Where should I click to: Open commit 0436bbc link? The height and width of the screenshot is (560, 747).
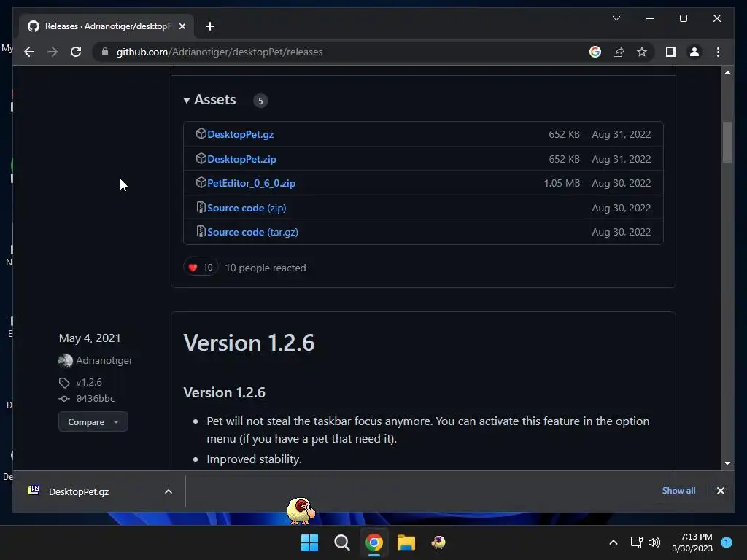click(96, 399)
